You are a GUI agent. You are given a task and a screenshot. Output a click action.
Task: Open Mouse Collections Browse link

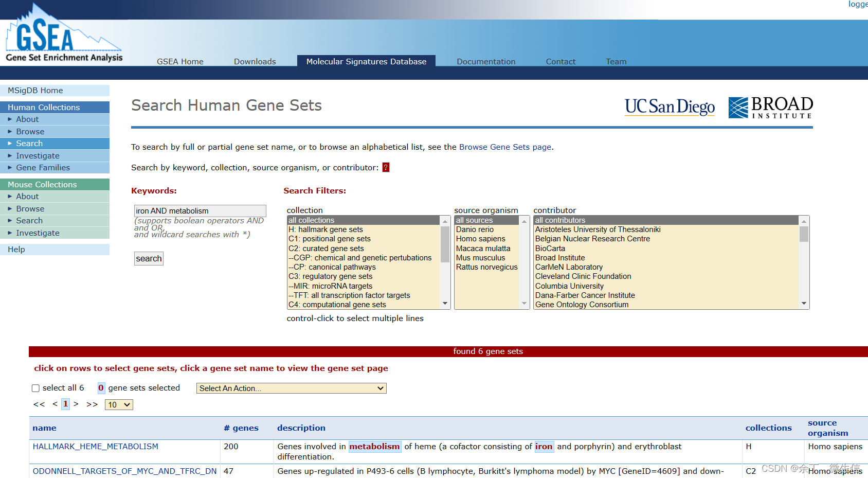coord(55,209)
